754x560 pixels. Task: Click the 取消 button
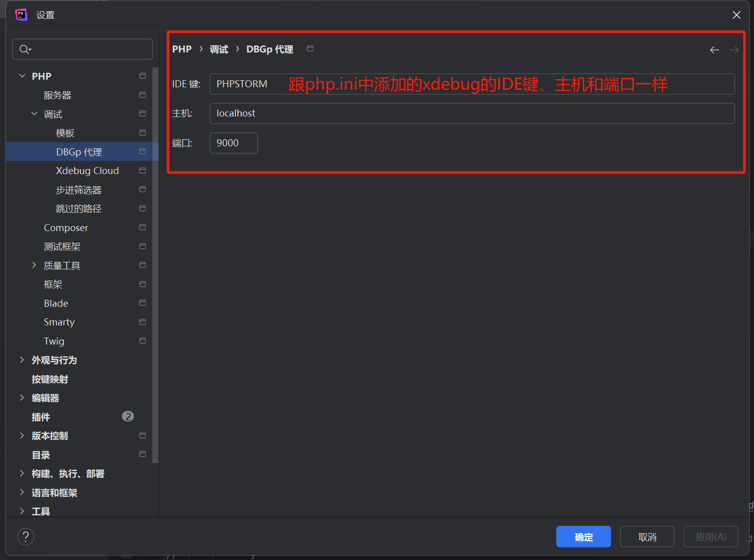tap(647, 537)
